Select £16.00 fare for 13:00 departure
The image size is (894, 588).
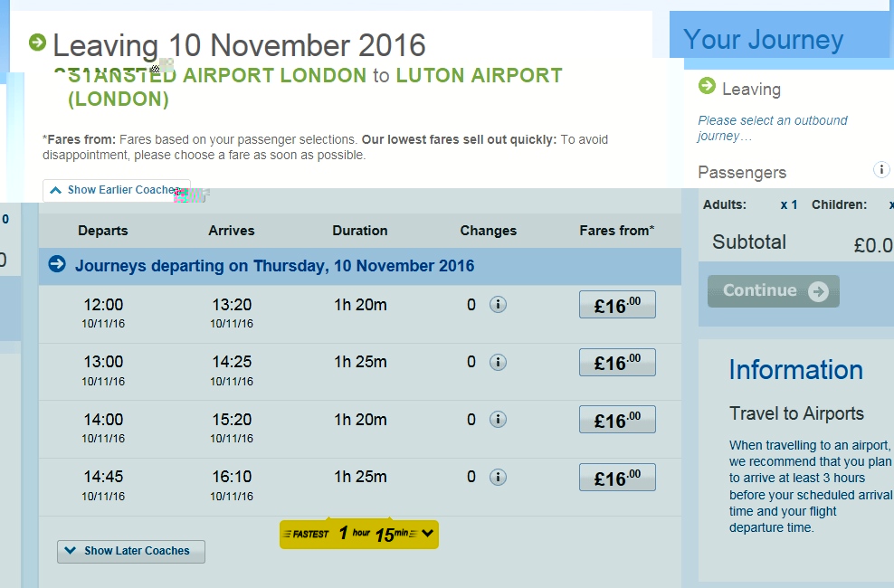pyautogui.click(x=617, y=363)
